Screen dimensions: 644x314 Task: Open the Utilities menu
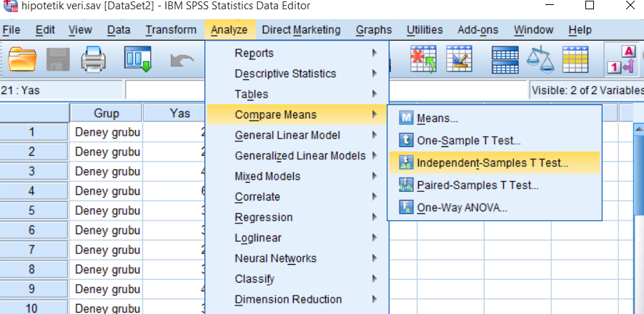(425, 30)
